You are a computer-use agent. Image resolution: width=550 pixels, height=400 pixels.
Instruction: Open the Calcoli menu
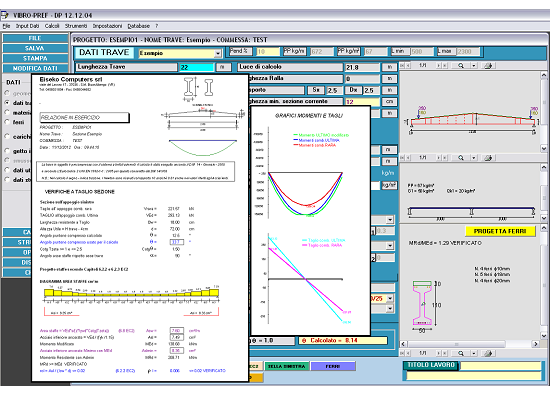(52, 26)
